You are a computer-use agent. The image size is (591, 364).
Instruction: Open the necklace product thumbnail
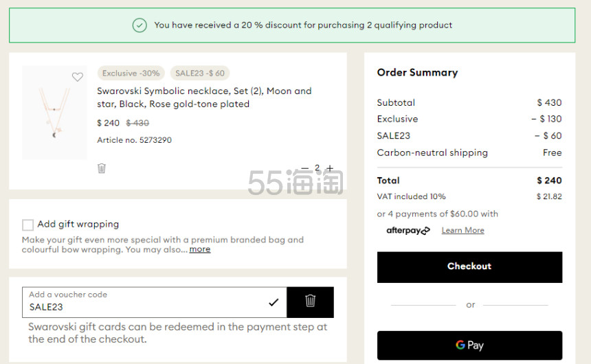(54, 112)
